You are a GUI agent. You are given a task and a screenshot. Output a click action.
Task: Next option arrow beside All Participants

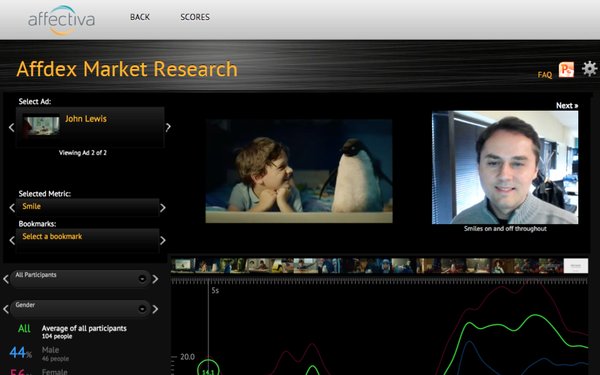[x=155, y=279]
